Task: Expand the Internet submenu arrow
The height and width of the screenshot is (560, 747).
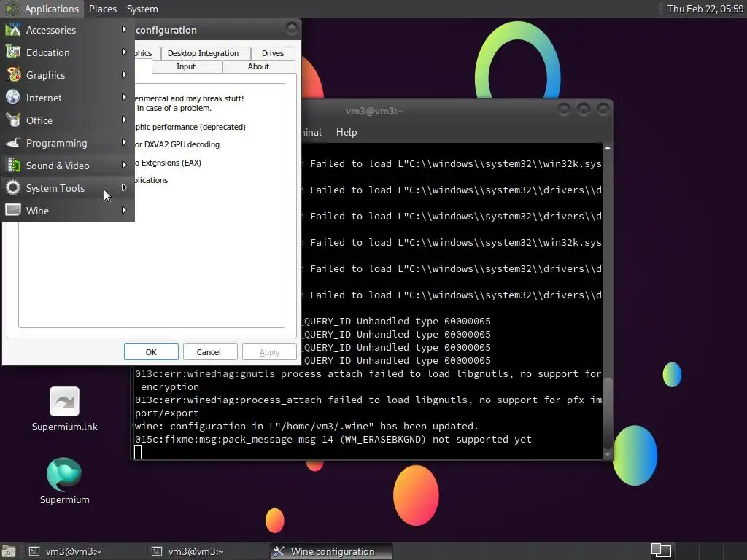Action: (x=124, y=97)
